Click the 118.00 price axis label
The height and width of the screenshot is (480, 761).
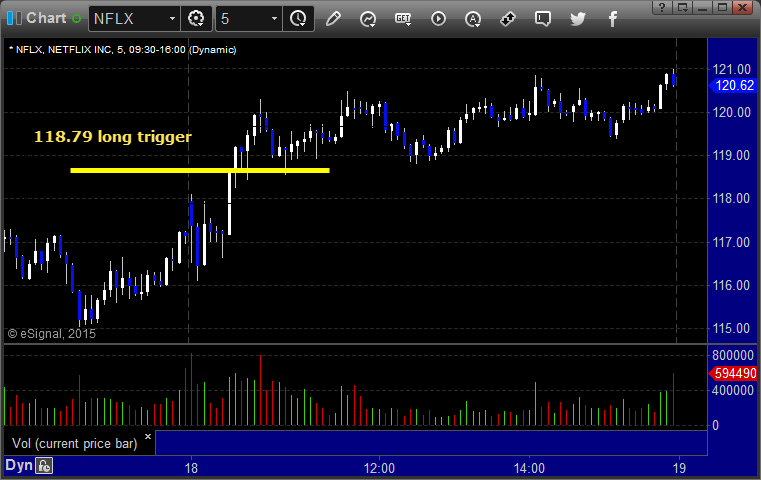731,199
